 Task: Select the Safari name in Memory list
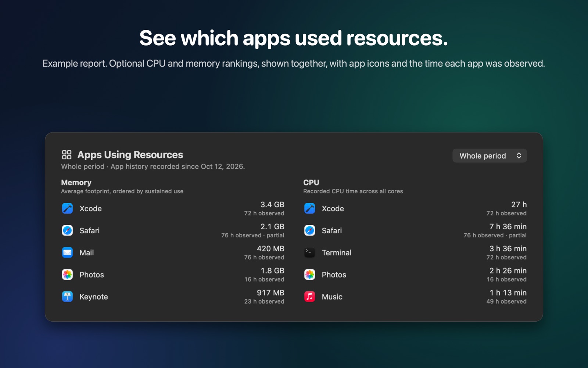[x=89, y=230]
